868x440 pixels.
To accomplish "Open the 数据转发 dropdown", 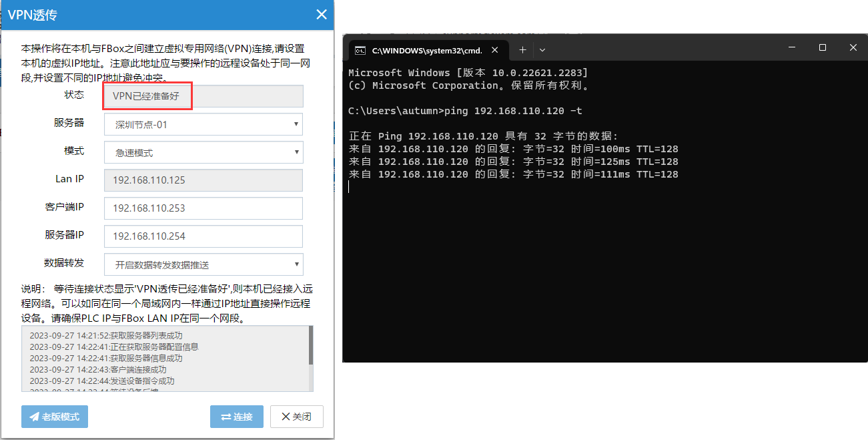I will [x=203, y=264].
